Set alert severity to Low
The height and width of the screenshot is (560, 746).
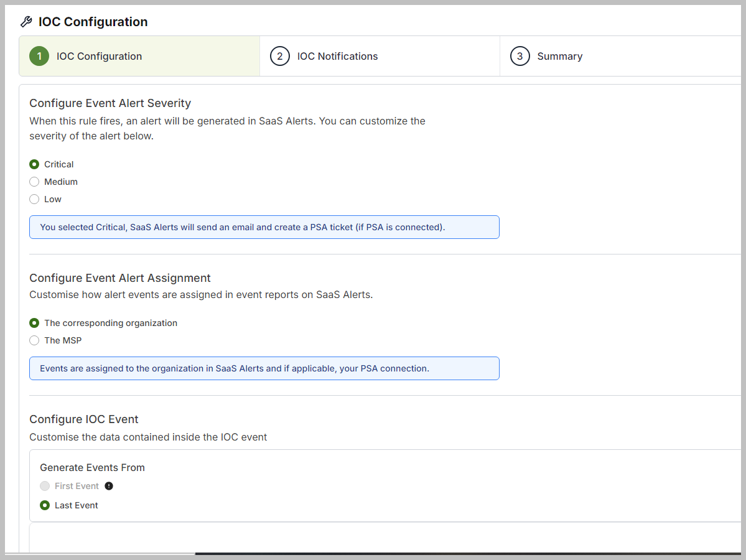tap(35, 199)
